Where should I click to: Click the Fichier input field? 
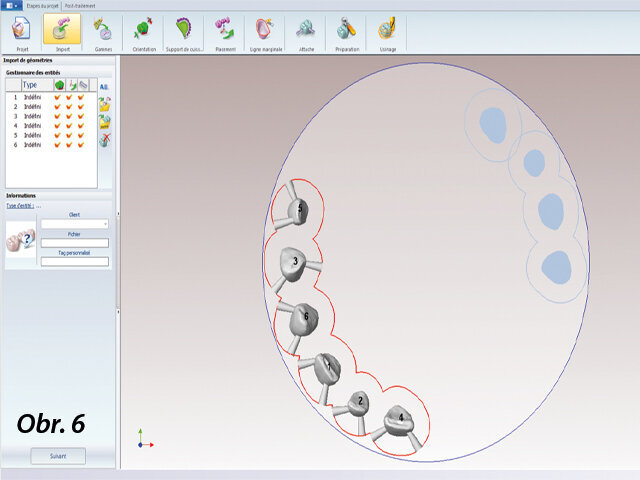point(75,243)
